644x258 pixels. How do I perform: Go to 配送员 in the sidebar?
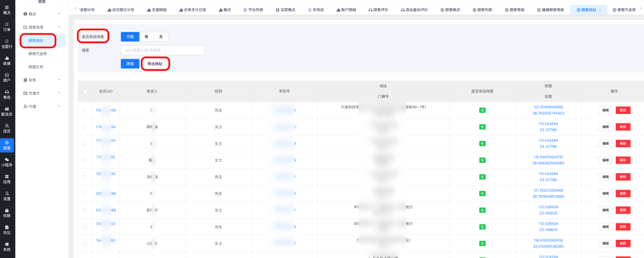click(6, 111)
